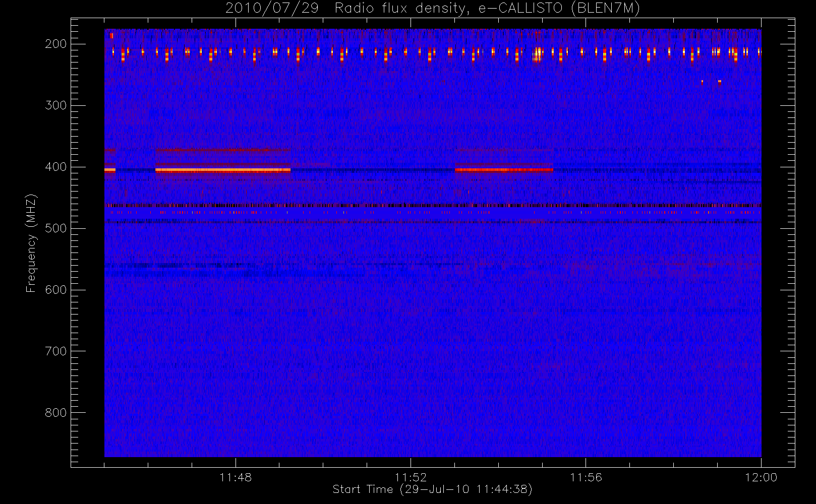Viewport: 816px width, 504px height.
Task: Click the 11:48 time tick label
Action: tap(236, 477)
